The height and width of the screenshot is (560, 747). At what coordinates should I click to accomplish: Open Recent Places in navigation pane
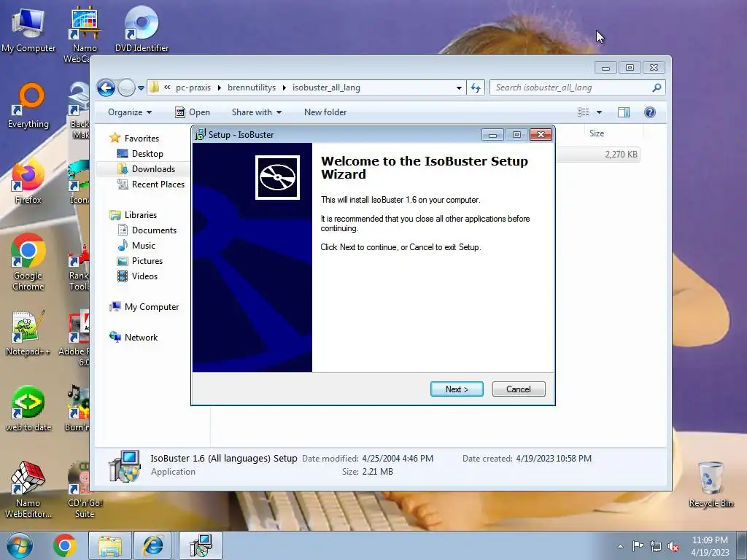(158, 184)
